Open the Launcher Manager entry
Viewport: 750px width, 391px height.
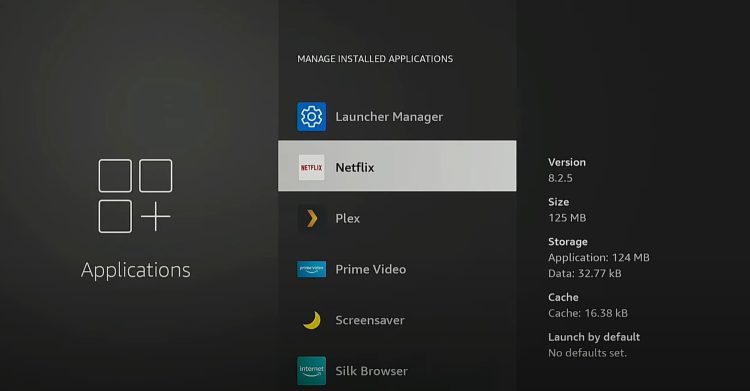(397, 116)
